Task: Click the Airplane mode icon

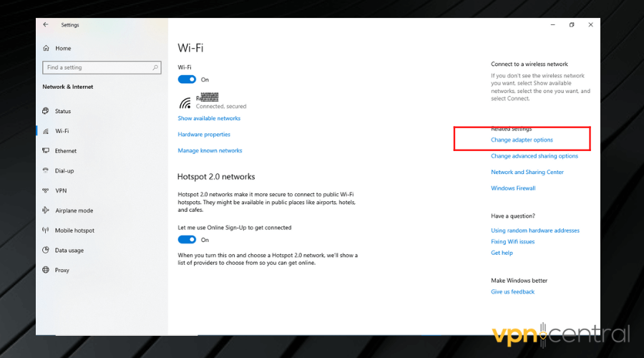Action: [x=47, y=211]
